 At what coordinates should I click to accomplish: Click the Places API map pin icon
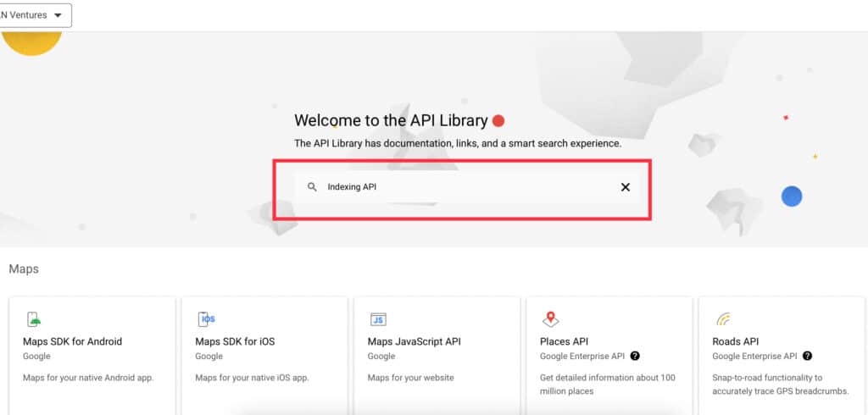[551, 319]
